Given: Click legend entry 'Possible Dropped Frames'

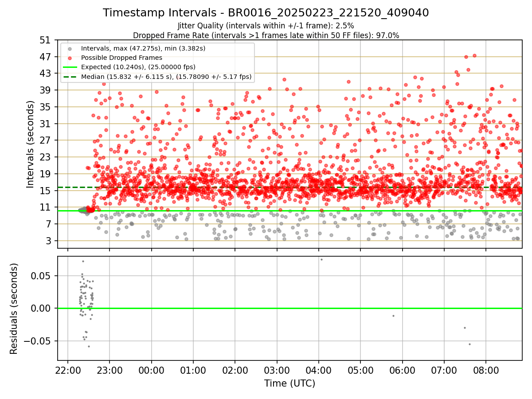Looking at the screenshot, I should click(121, 58).
